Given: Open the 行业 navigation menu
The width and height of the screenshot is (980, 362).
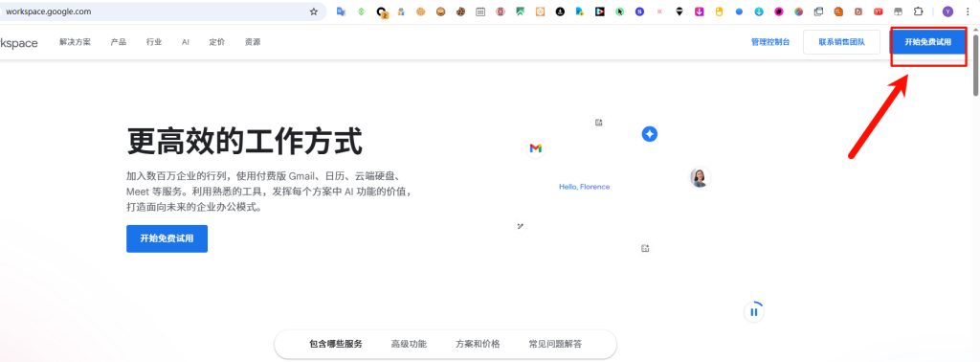Looking at the screenshot, I should [154, 42].
